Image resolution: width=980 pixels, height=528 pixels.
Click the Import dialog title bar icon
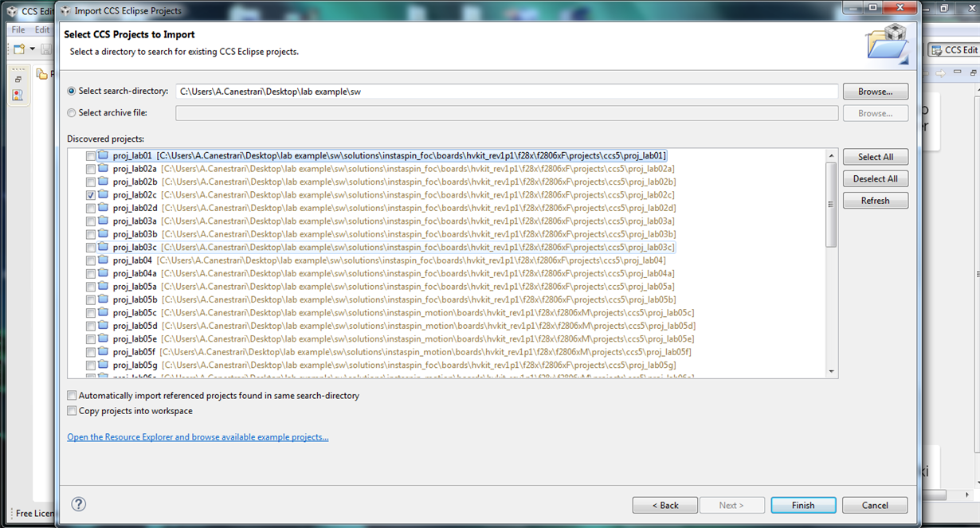[64, 10]
